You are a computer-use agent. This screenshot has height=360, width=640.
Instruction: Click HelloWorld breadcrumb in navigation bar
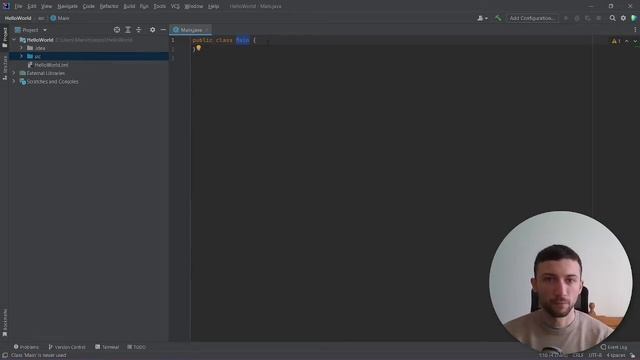(x=18, y=18)
